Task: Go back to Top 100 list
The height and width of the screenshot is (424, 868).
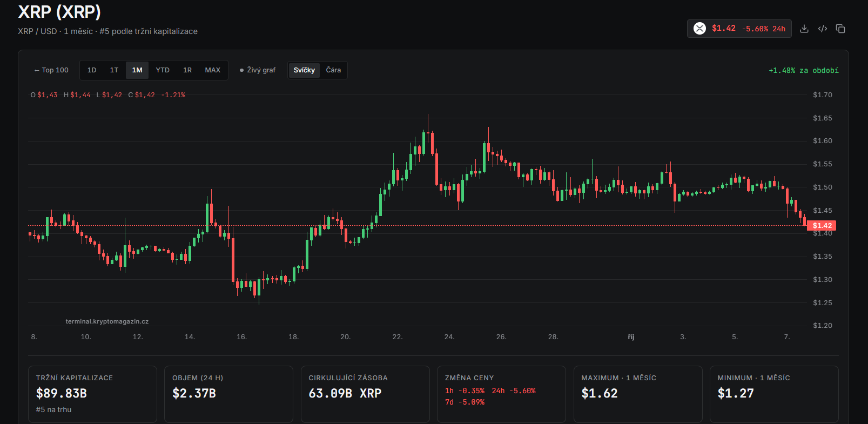Action: point(51,70)
